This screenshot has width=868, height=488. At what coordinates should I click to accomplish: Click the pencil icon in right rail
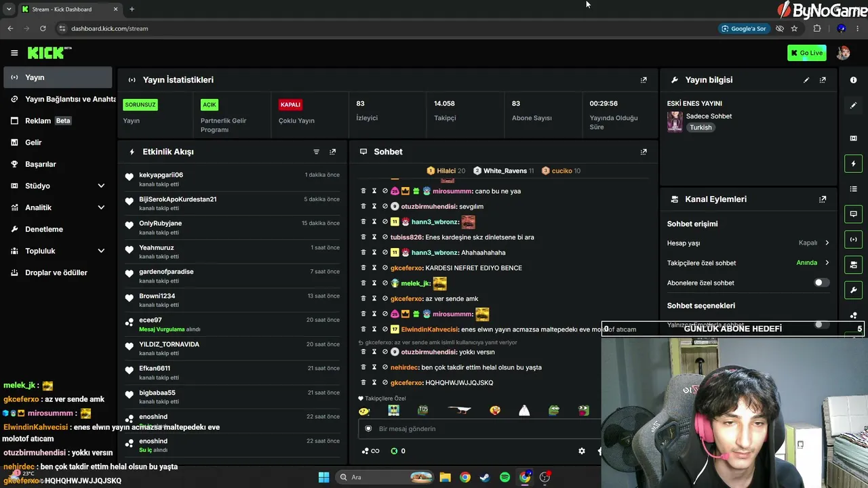853,105
